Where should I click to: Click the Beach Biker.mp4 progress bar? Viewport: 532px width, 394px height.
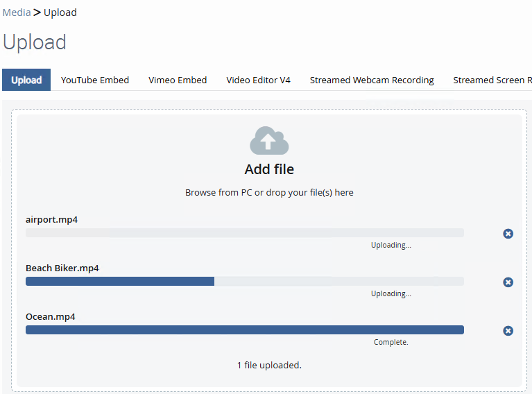point(245,282)
